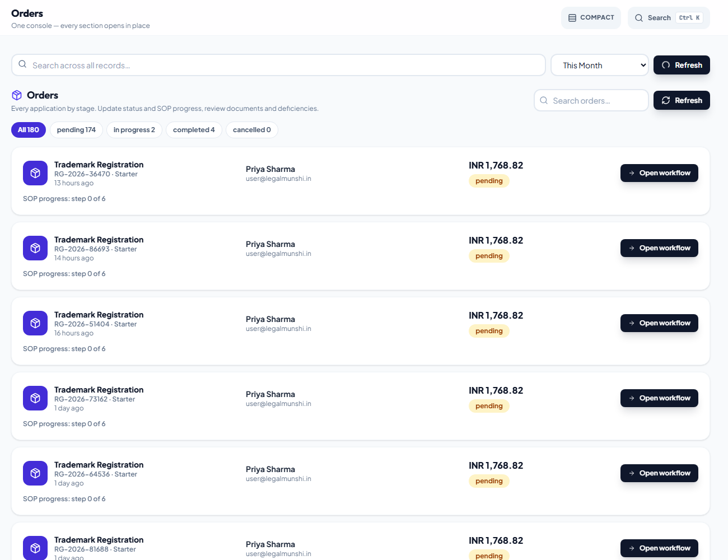
Task: Click the package icon for order RG-2026-73162
Action: pyautogui.click(x=35, y=398)
